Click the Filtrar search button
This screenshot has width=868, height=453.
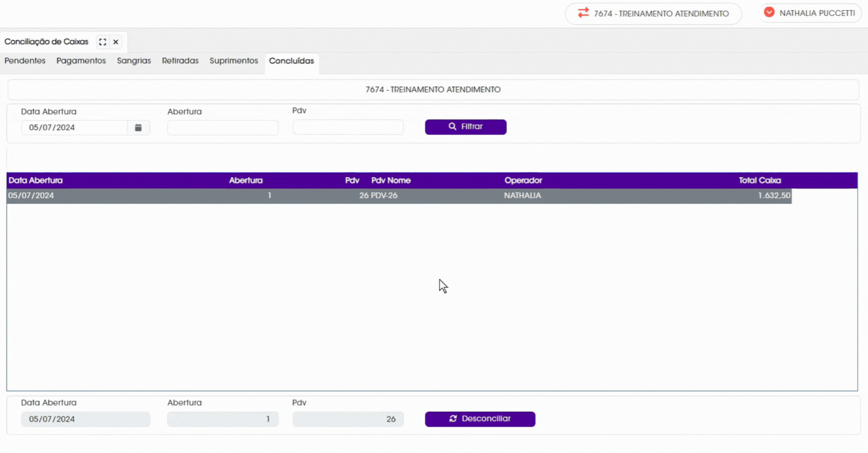click(466, 127)
